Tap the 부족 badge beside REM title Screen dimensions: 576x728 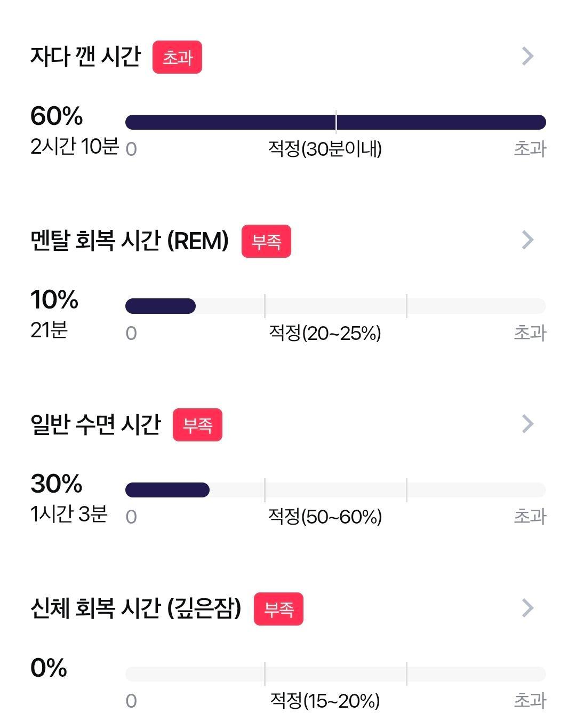pyautogui.click(x=266, y=241)
